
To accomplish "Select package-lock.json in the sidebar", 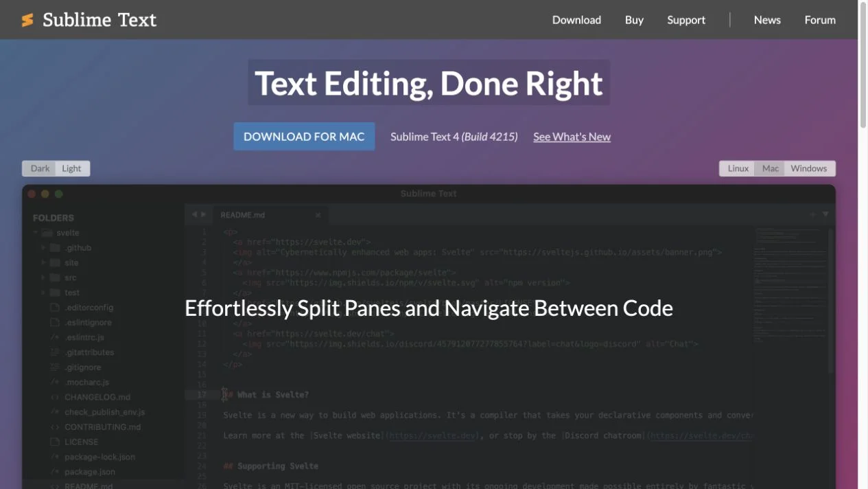I will [x=99, y=457].
